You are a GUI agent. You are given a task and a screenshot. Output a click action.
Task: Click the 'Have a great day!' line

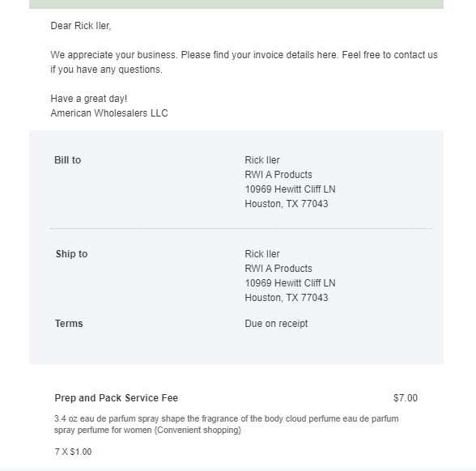pyautogui.click(x=89, y=99)
